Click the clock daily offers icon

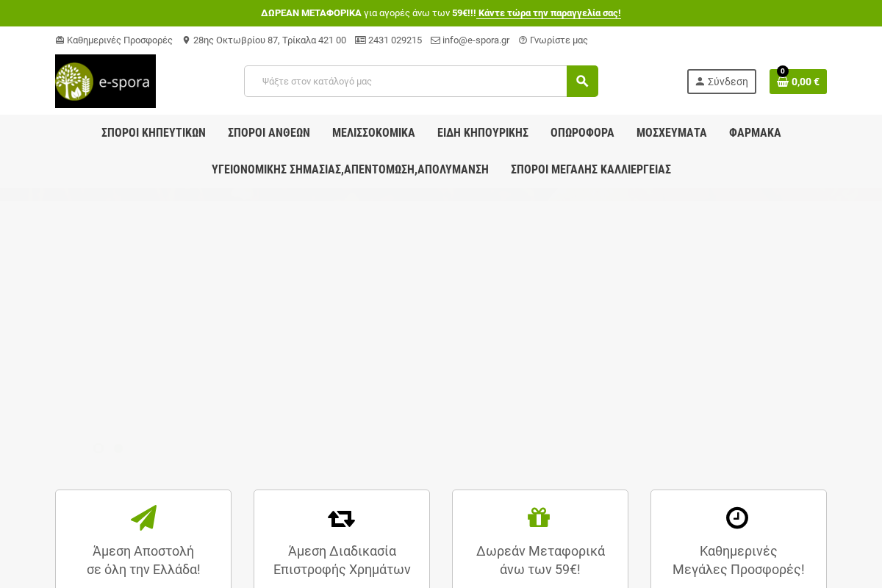(x=737, y=518)
